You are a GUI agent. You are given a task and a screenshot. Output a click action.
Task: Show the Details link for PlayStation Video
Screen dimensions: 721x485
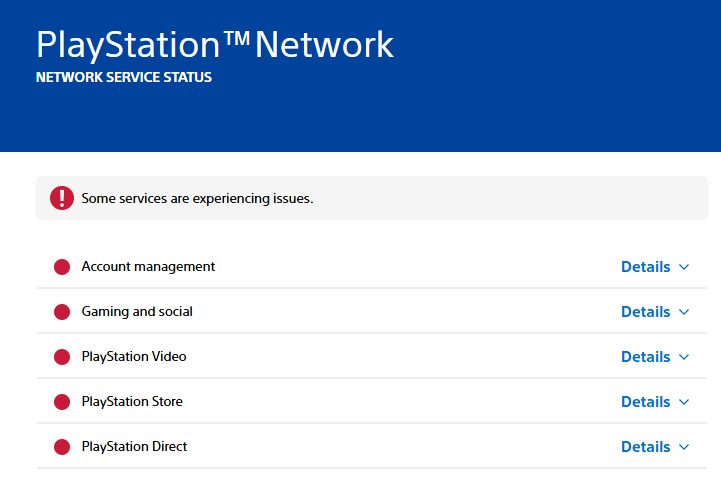[x=645, y=357]
